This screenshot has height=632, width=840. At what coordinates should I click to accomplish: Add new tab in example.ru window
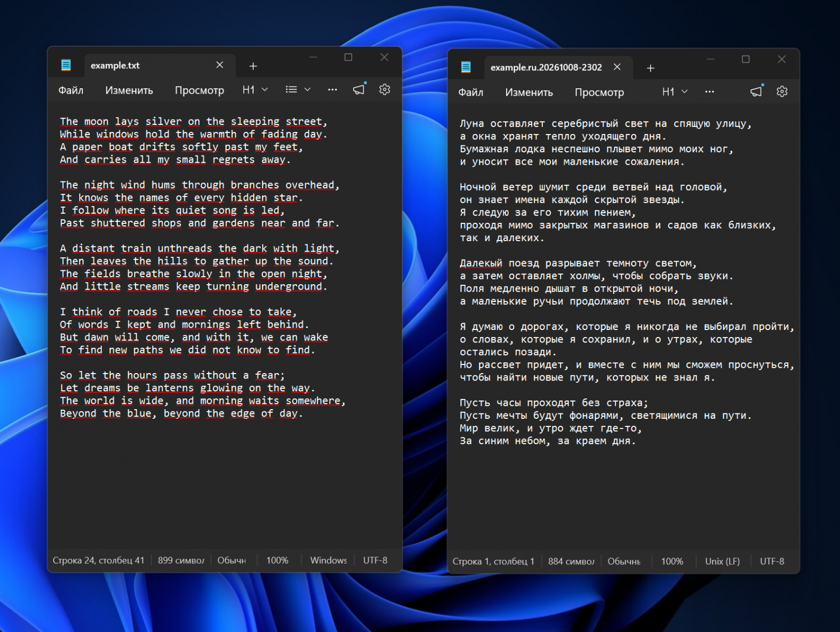pos(650,68)
